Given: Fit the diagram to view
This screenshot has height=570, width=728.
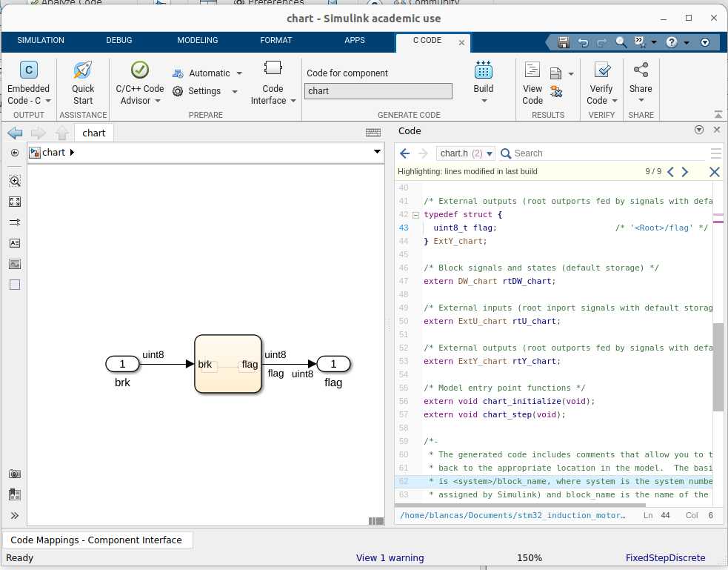Looking at the screenshot, I should click(x=15, y=202).
